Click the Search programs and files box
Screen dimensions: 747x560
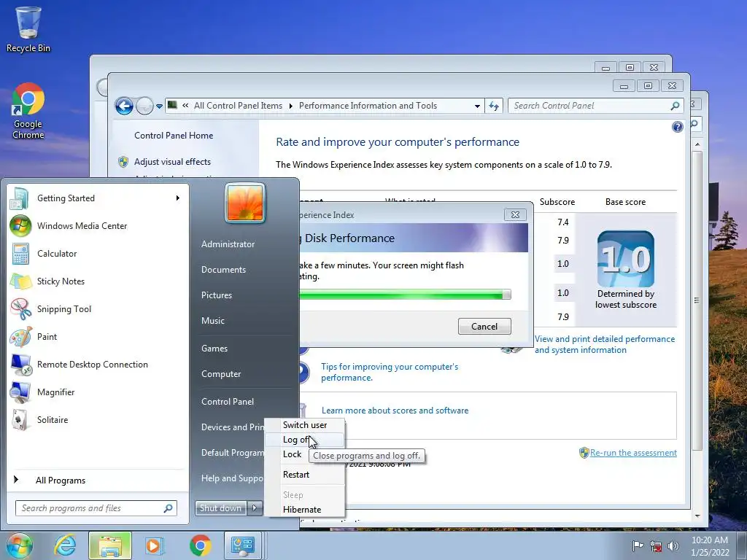coord(90,508)
